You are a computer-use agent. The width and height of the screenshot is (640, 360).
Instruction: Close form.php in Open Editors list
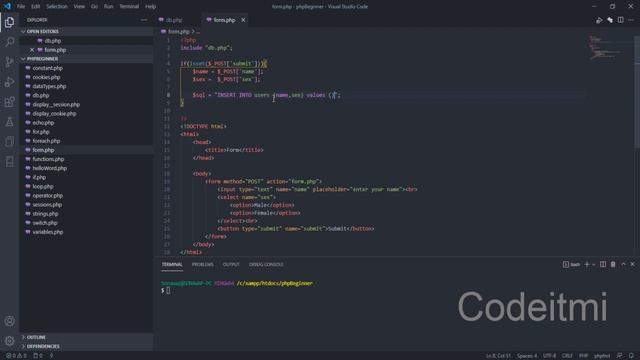click(32, 50)
